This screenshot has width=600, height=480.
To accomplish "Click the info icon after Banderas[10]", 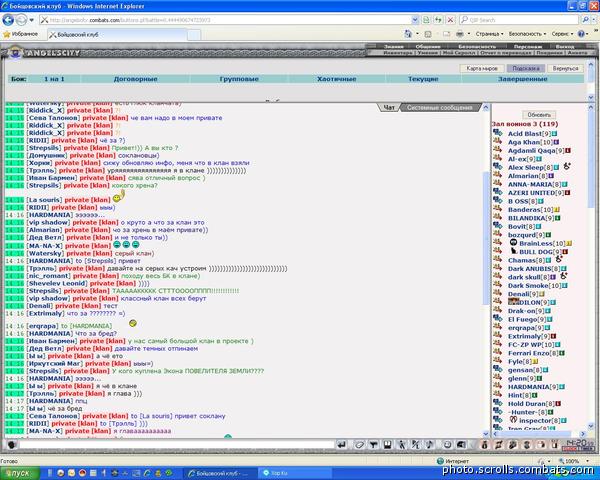I will [557, 210].
